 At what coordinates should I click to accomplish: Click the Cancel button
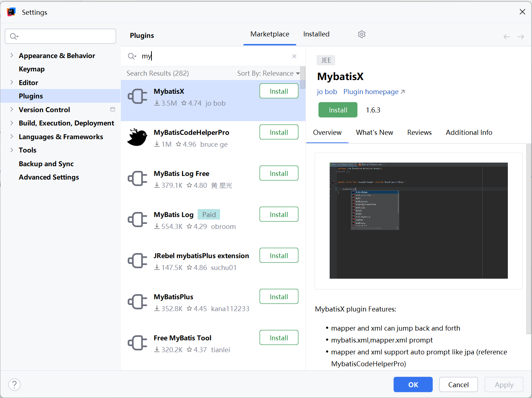458,385
